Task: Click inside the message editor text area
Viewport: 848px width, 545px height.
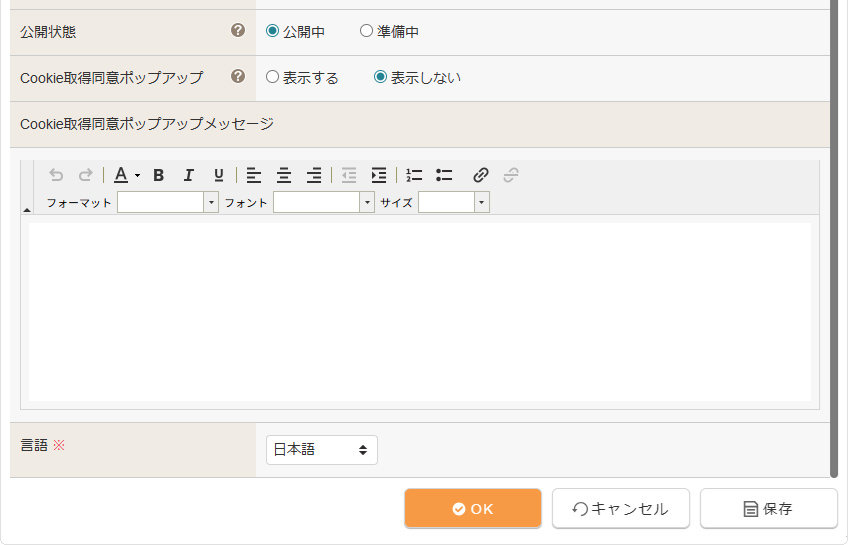Action: [x=420, y=310]
